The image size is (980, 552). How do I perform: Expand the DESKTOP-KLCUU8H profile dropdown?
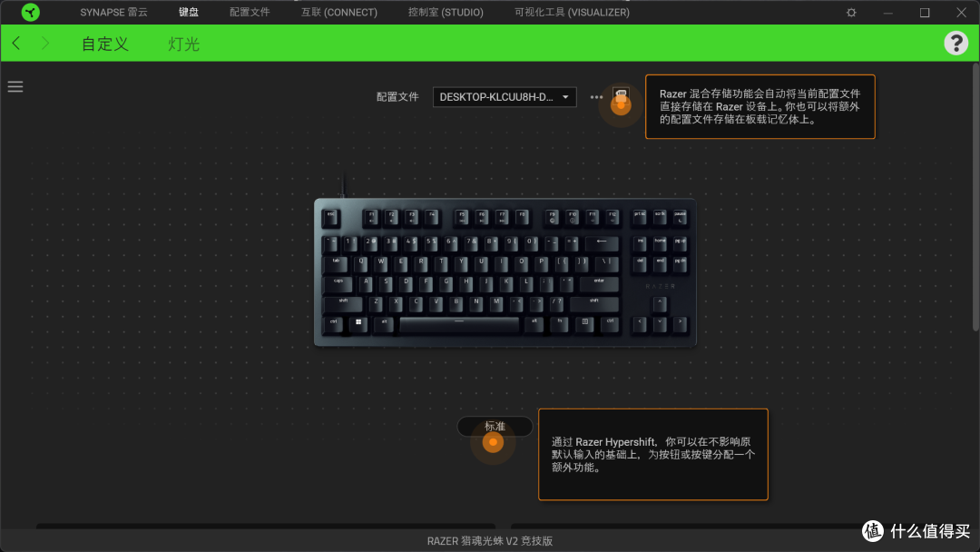505,97
